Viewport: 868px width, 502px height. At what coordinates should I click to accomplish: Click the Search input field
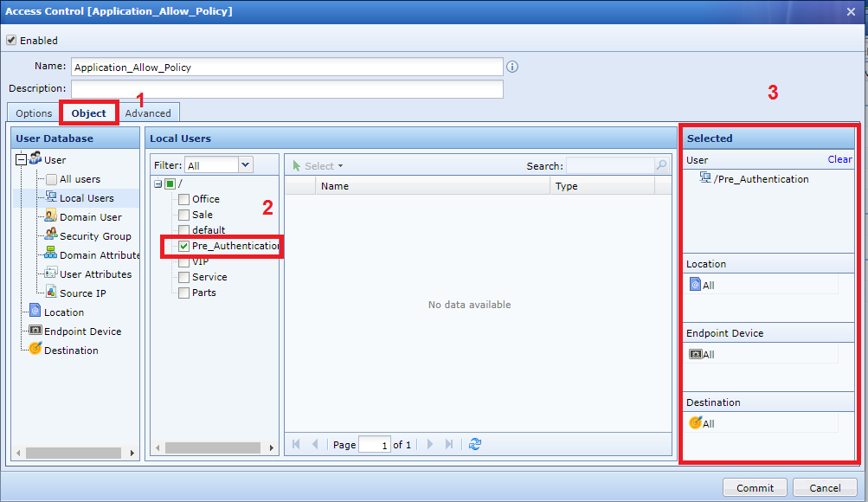click(x=611, y=165)
